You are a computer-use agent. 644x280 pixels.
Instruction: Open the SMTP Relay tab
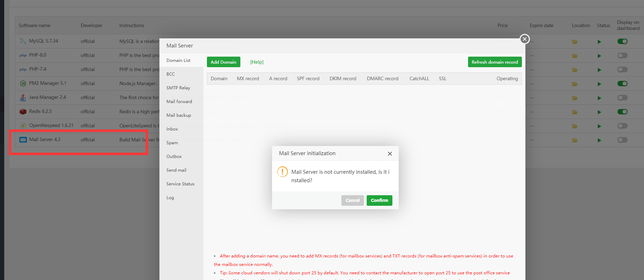tap(181, 88)
